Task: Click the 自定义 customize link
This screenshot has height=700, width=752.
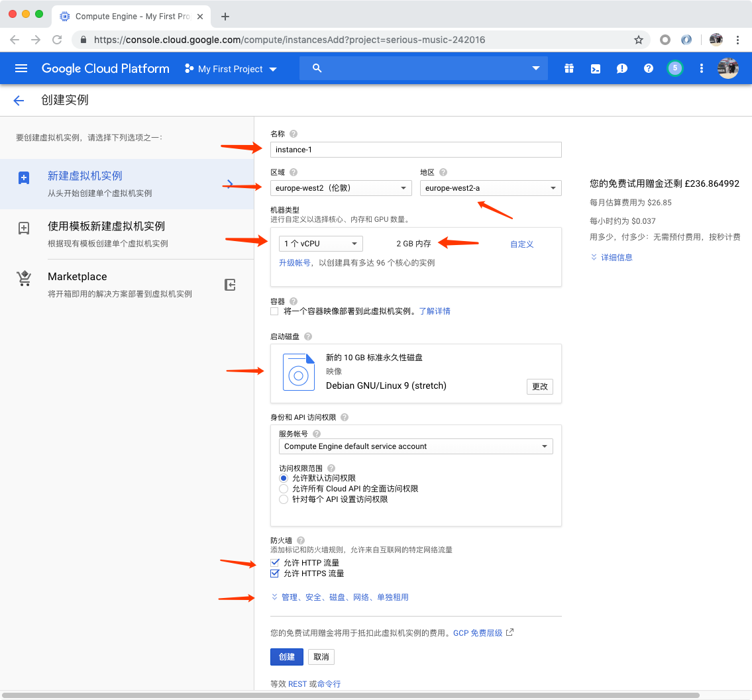Action: [522, 244]
